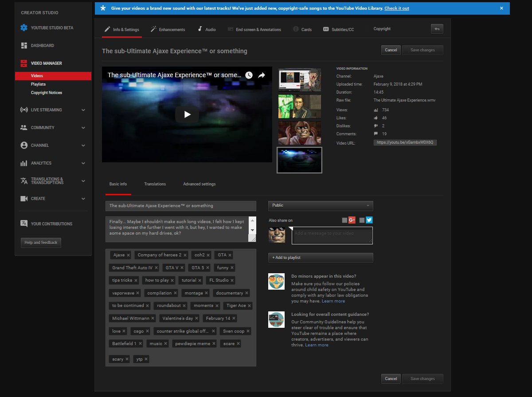
Task: Remove the vaporwave tag
Action: (x=138, y=293)
